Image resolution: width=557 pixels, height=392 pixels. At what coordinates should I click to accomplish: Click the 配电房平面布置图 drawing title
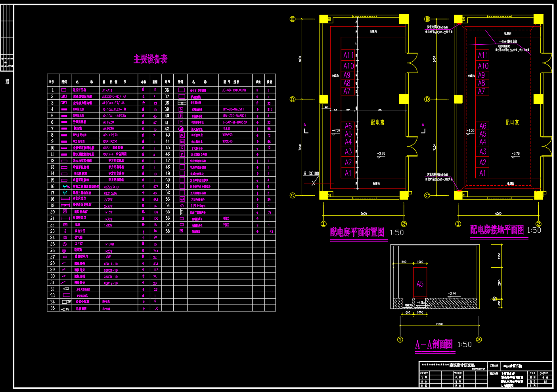pyautogui.click(x=357, y=232)
